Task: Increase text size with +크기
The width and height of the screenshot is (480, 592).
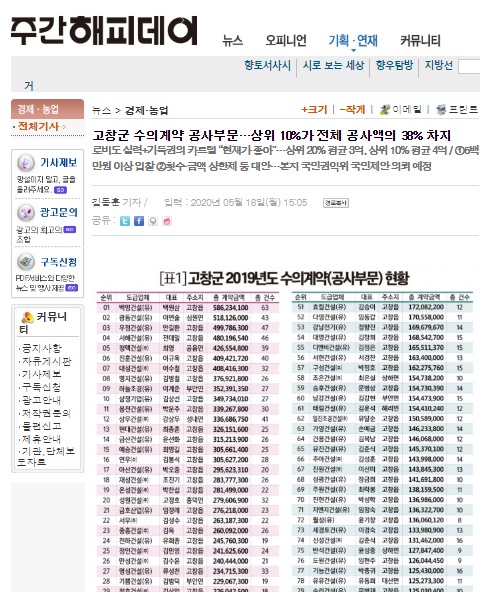Action: [x=314, y=110]
